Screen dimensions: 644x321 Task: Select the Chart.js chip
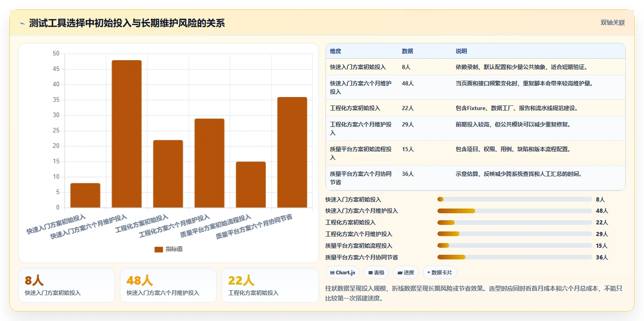click(342, 272)
